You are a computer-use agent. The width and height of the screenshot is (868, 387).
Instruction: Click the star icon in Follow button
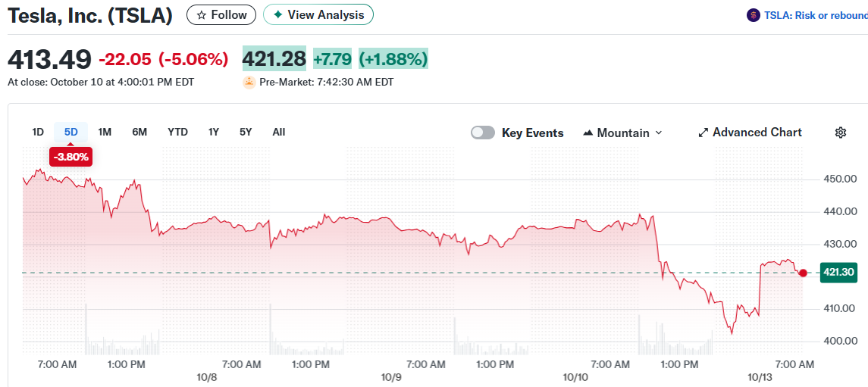(x=201, y=15)
